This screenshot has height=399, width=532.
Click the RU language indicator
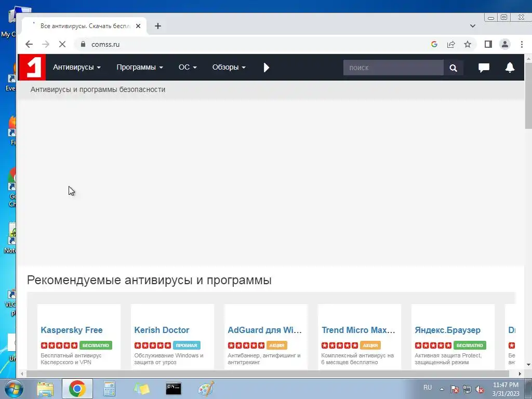click(x=428, y=387)
